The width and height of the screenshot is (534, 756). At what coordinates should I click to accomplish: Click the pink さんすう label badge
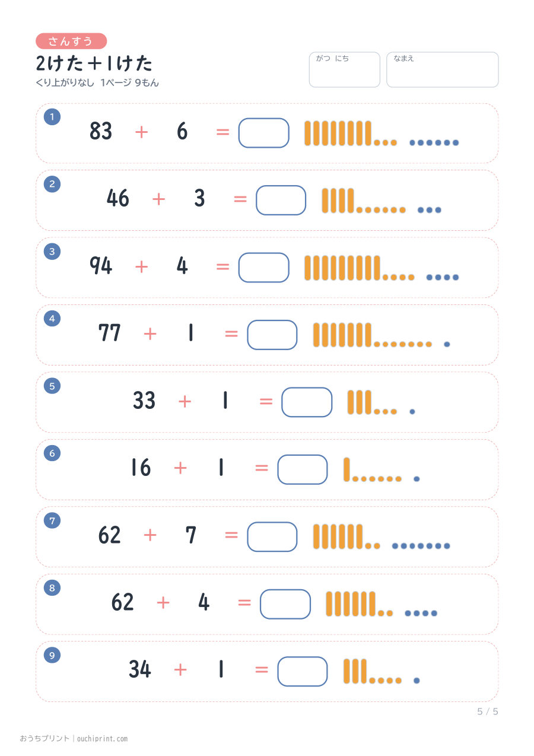point(71,41)
